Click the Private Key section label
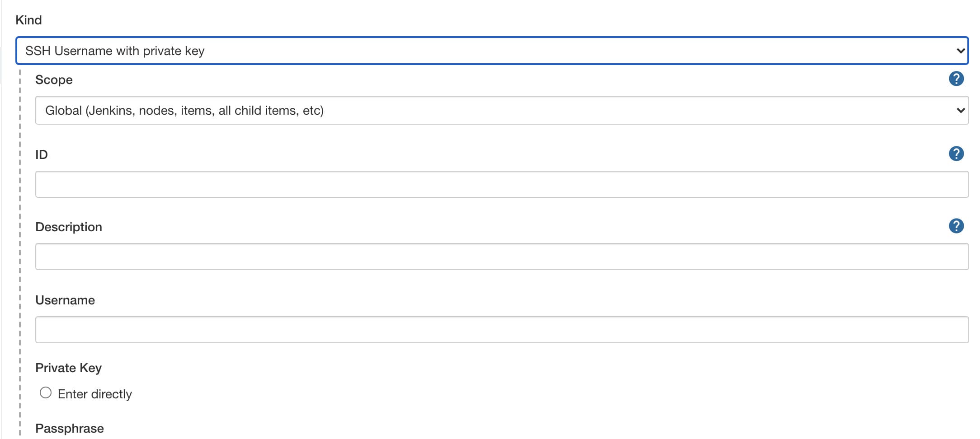This screenshot has height=439, width=980. [69, 368]
